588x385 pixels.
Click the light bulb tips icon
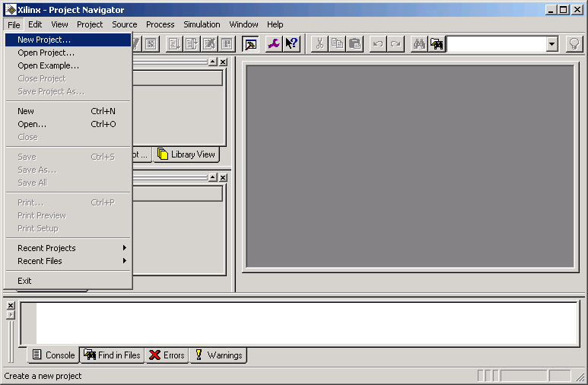[x=574, y=44]
